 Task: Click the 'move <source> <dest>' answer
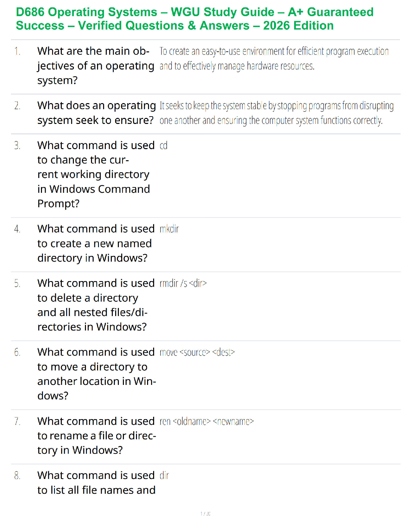[197, 352]
